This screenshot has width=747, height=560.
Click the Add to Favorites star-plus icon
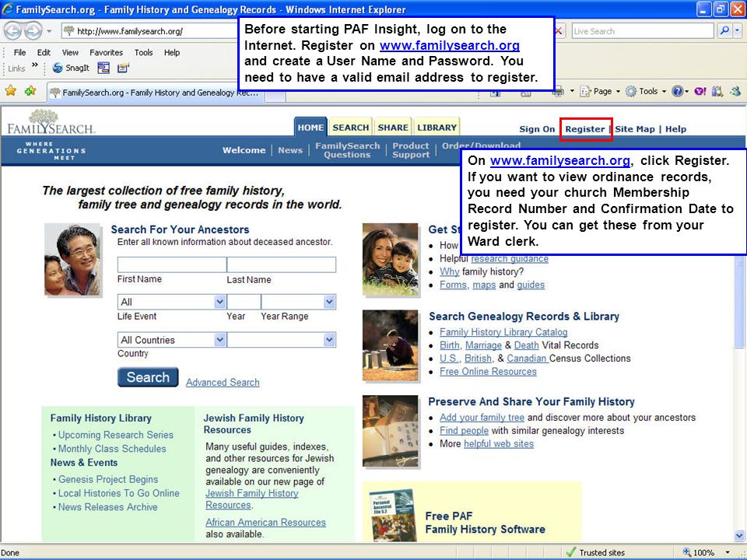[x=30, y=90]
